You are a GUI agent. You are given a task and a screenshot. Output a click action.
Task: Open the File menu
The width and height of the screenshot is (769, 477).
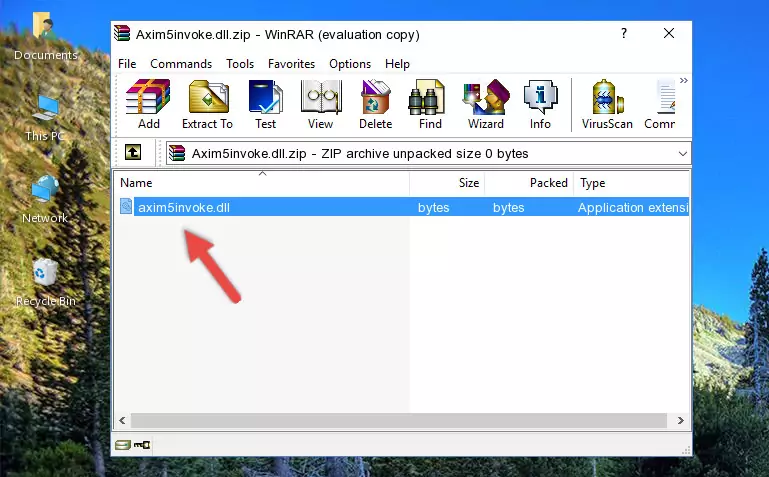[x=127, y=64]
